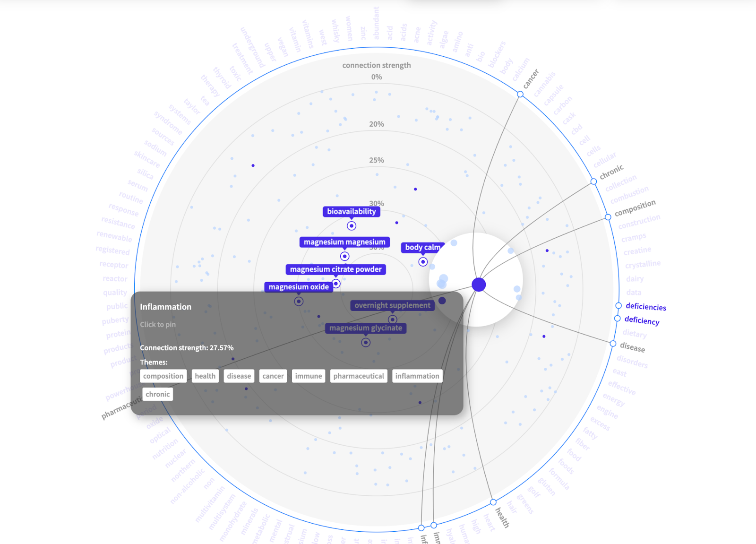756x544 pixels.
Task: Click the thyroid theme label
Action: (222, 78)
